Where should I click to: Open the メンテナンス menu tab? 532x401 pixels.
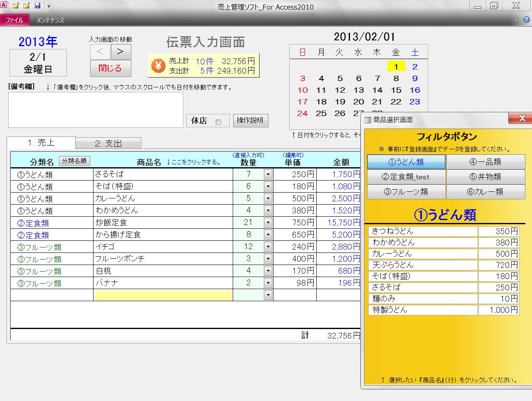[x=50, y=20]
